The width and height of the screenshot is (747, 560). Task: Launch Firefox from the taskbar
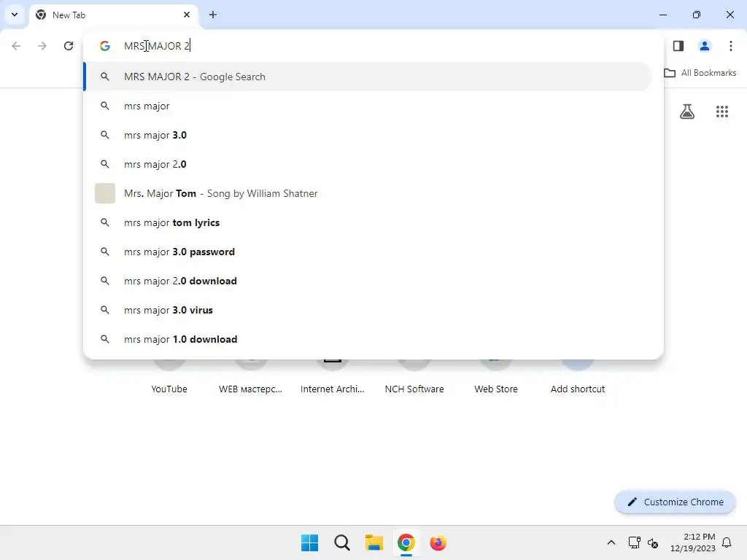coord(438,542)
